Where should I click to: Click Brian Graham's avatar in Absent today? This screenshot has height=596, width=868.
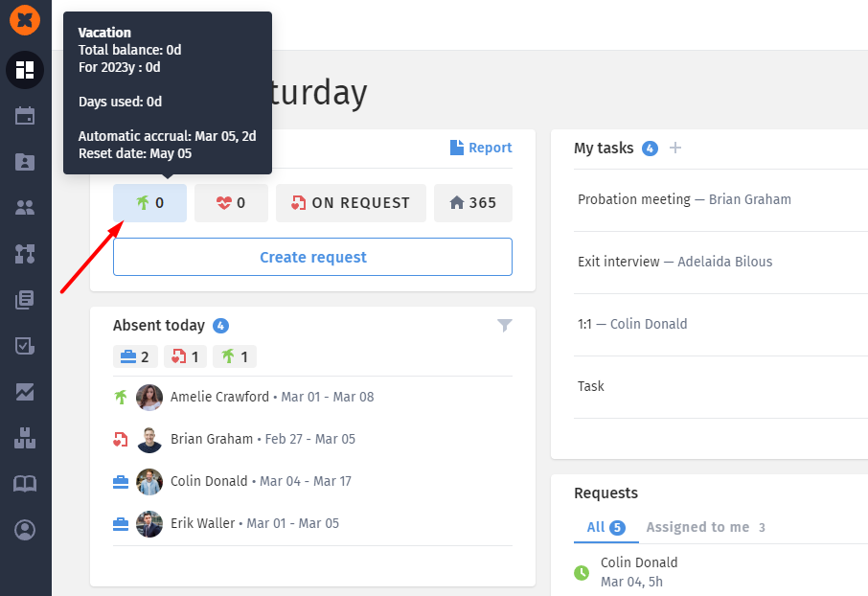149,439
